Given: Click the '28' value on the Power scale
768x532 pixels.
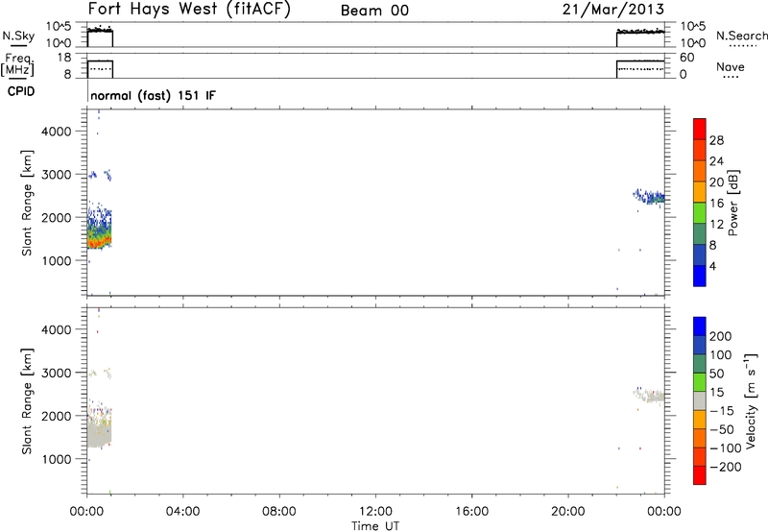Looking at the screenshot, I should click(716, 140).
